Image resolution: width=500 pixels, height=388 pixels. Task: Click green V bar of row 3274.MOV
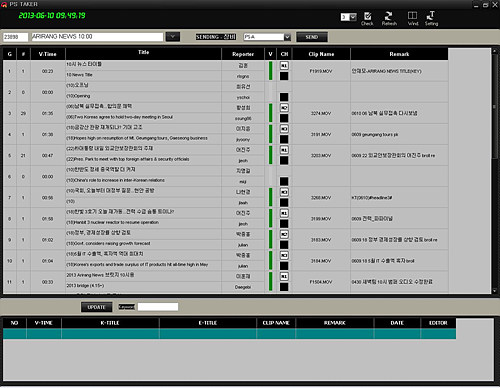[271, 113]
